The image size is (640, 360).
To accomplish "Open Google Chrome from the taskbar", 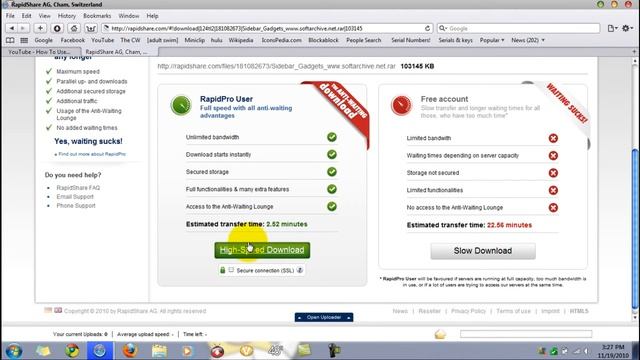I will [72, 351].
